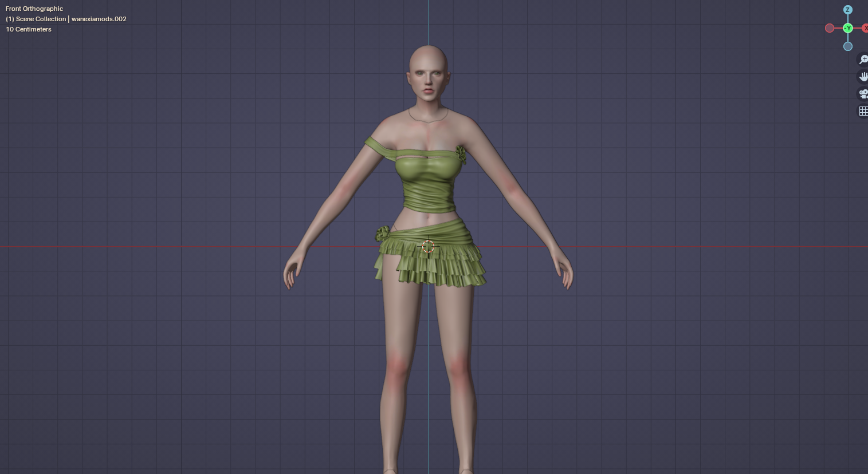Switch perspective/orthographic with the grid icon
This screenshot has height=474, width=868.
tap(863, 111)
